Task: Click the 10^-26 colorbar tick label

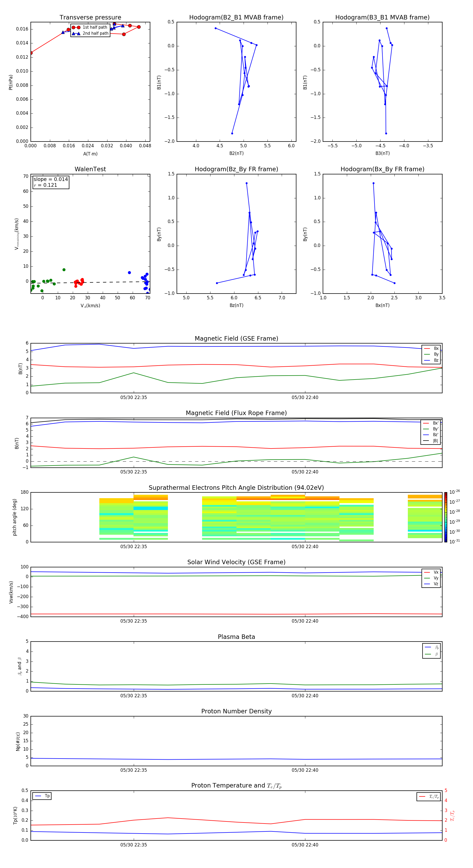Action: pyautogui.click(x=455, y=492)
